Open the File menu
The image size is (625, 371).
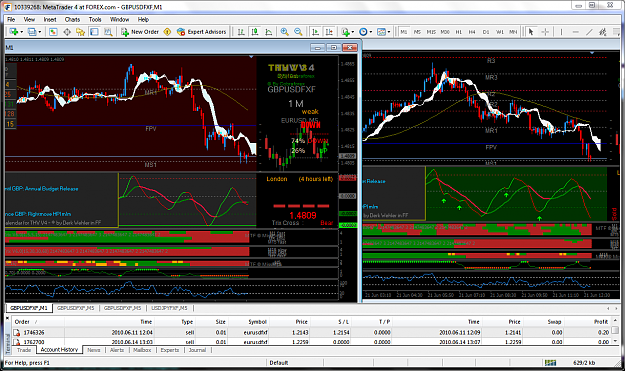[x=11, y=19]
